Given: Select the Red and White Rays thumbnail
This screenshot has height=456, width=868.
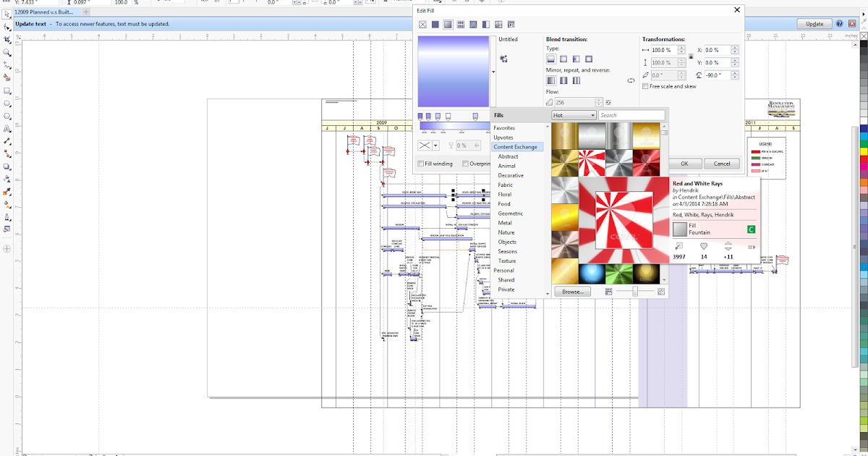Looking at the screenshot, I should pos(592,161).
